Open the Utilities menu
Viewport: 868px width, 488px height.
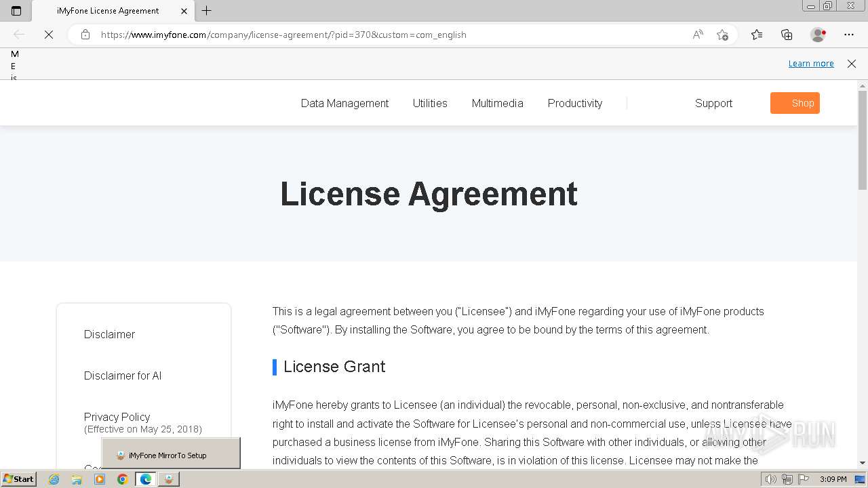click(x=430, y=103)
